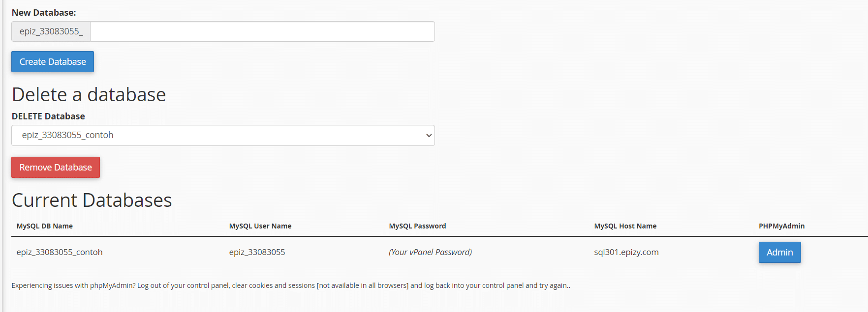Screen dimensions: 868x312
Task: Click the New Database: field label
Action: point(44,13)
